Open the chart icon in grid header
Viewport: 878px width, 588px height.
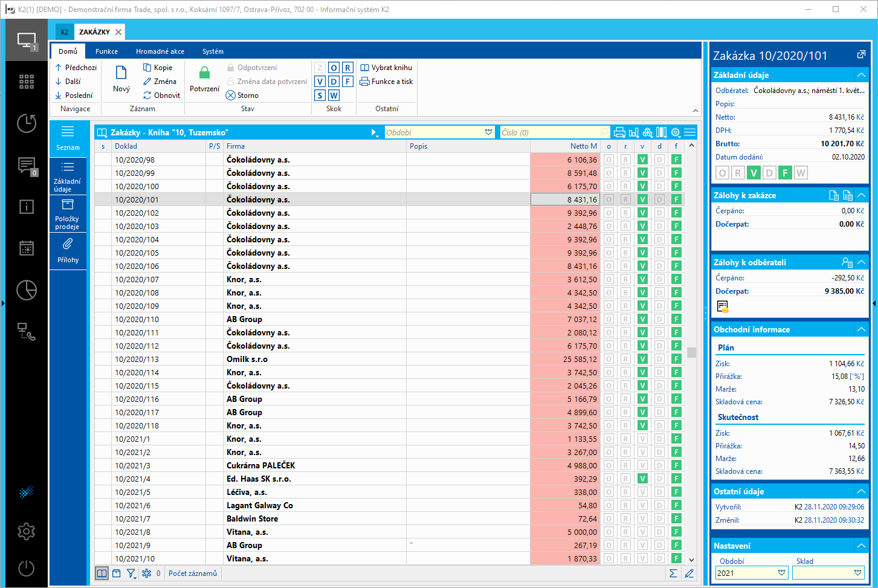tap(634, 132)
